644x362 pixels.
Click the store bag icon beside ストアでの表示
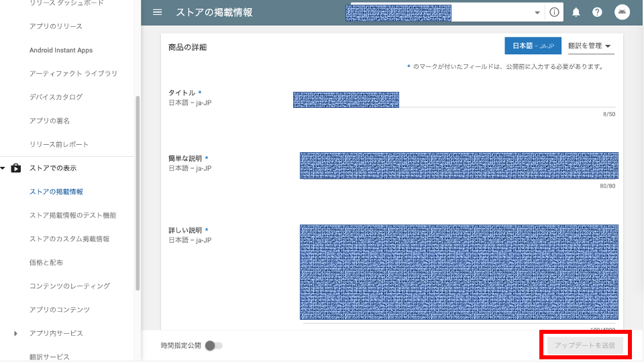(15, 168)
